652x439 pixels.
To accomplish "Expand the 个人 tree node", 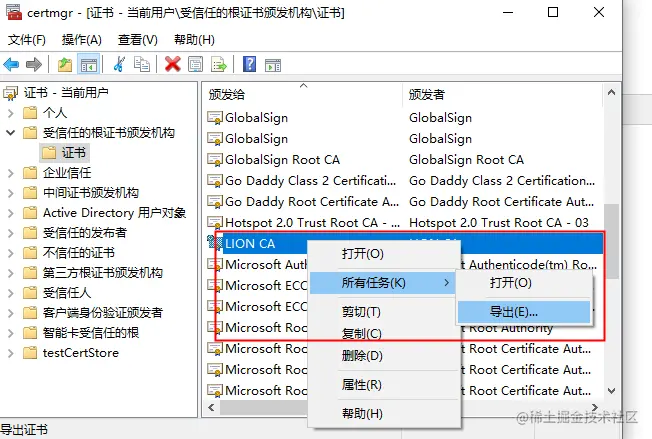I will [11, 113].
